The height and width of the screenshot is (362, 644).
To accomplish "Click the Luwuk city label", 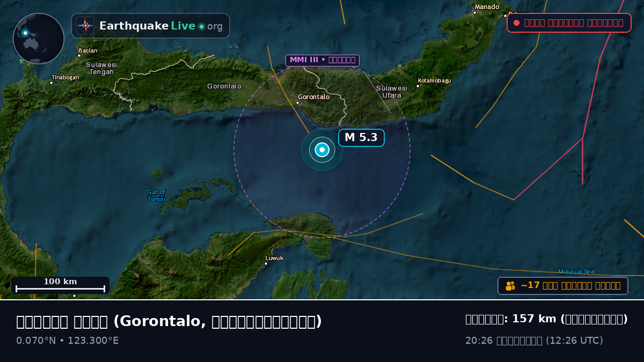I will pyautogui.click(x=274, y=258).
